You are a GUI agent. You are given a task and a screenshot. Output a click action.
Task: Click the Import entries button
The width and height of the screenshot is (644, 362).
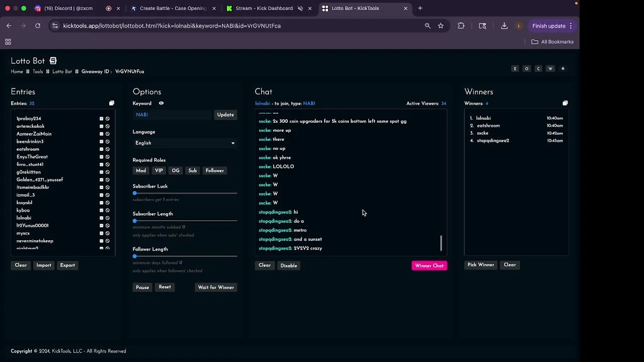point(44,265)
